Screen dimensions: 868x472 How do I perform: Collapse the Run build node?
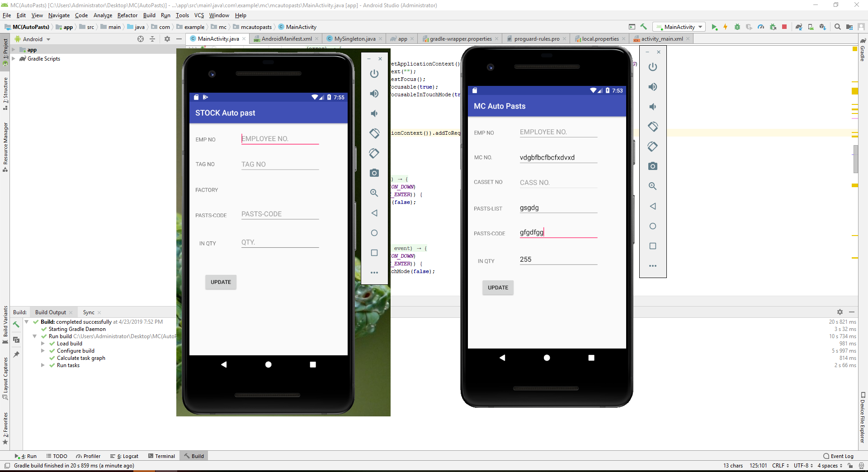point(35,336)
